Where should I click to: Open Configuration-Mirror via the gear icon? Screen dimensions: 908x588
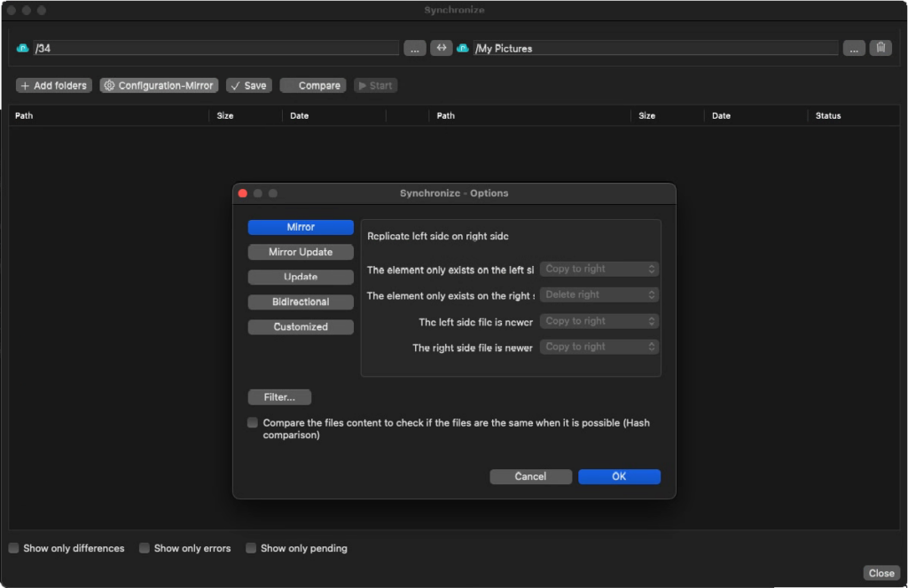(108, 85)
